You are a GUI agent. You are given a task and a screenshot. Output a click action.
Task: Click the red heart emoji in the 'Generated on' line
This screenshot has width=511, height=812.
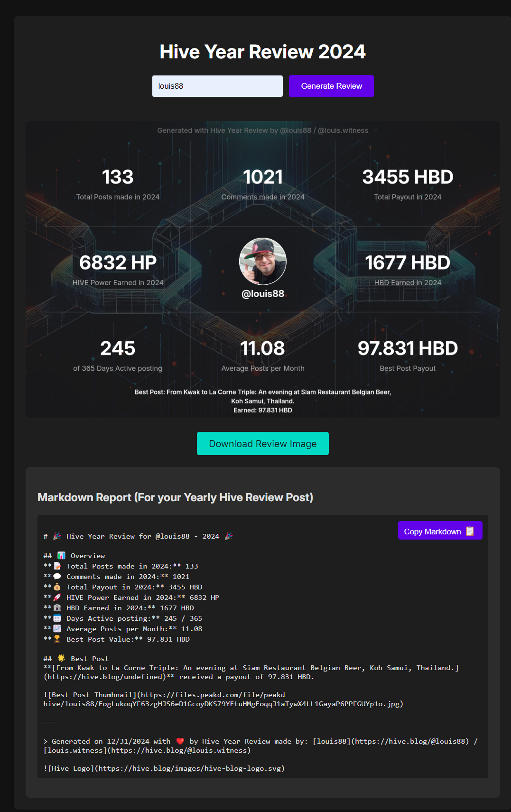coord(180,741)
